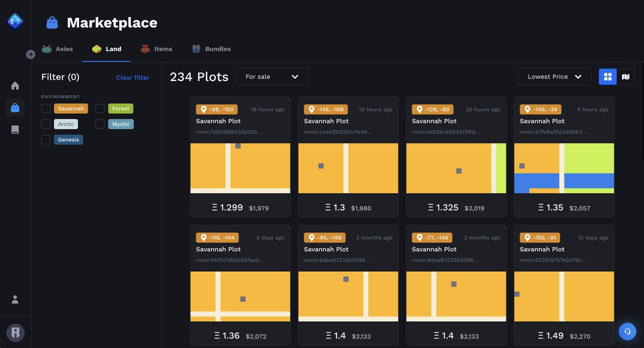Click owner address ronin:1d50088402a2d3...
This screenshot has height=348, width=644.
[229, 132]
